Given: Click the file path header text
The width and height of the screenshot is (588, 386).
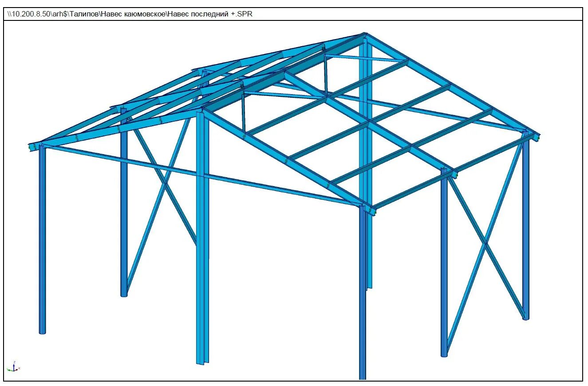Looking at the screenshot, I should pyautogui.click(x=130, y=14).
